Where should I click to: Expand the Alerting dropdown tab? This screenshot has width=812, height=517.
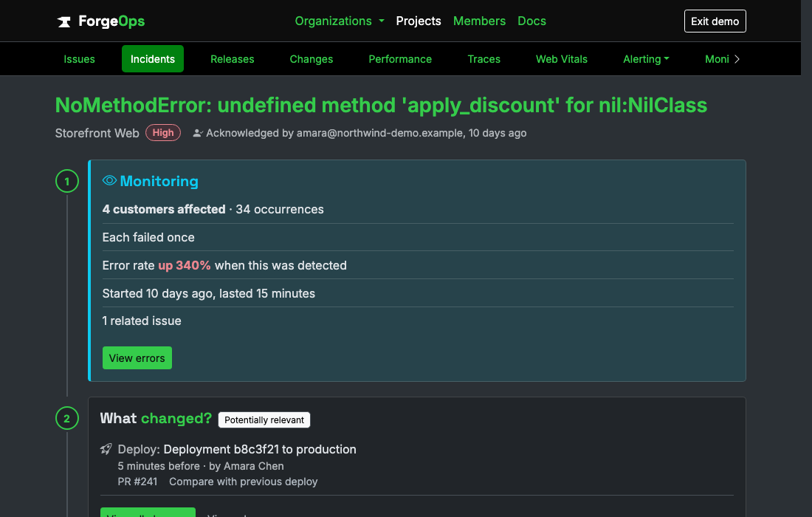point(646,59)
